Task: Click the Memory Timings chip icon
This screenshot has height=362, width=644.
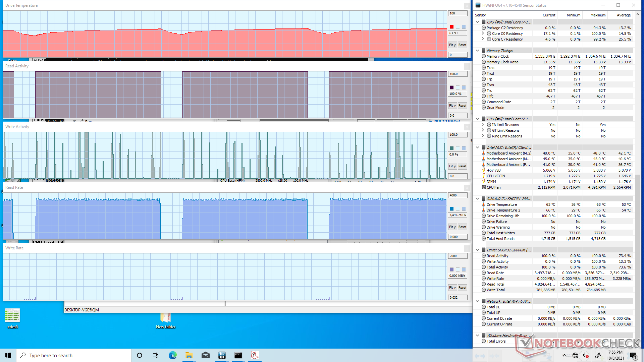Action: (484, 51)
